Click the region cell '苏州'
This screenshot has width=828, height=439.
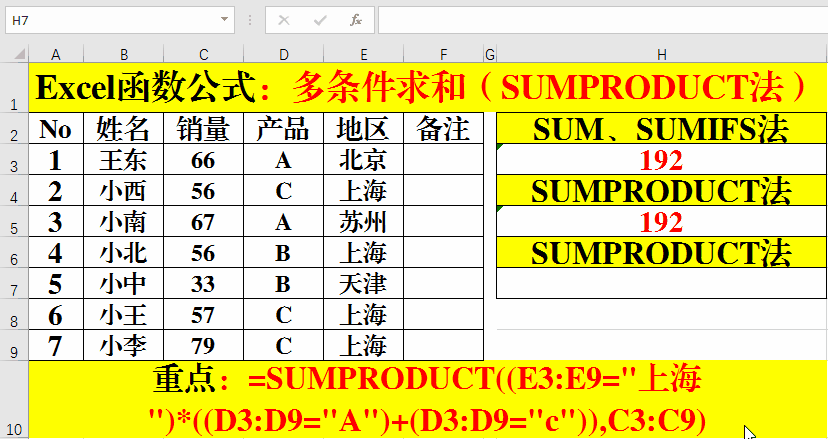point(364,221)
